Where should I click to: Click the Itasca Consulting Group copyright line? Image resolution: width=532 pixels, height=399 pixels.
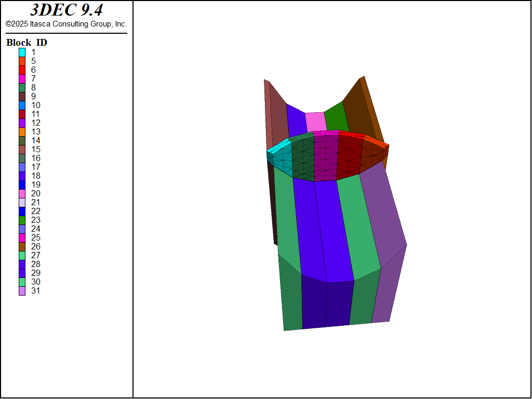point(66,24)
